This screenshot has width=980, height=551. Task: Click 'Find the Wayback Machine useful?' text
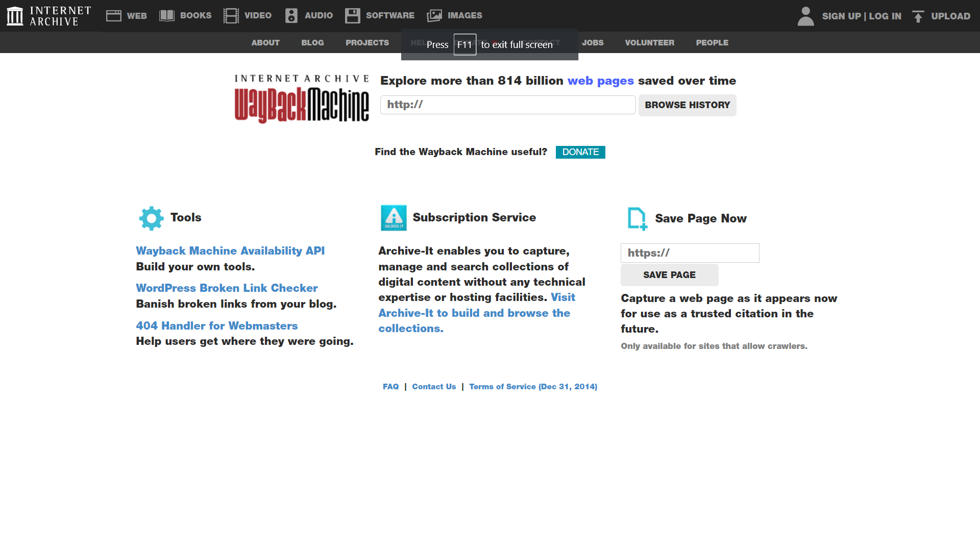click(x=461, y=152)
